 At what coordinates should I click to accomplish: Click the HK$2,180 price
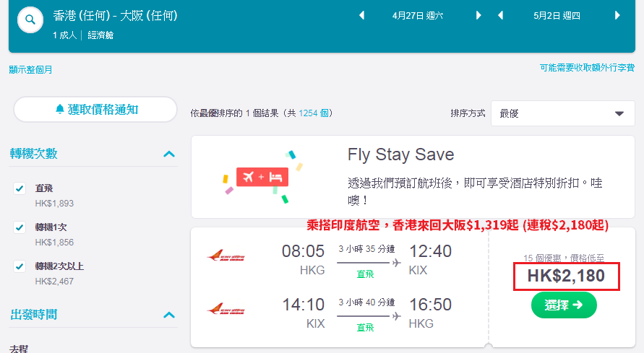click(x=566, y=276)
